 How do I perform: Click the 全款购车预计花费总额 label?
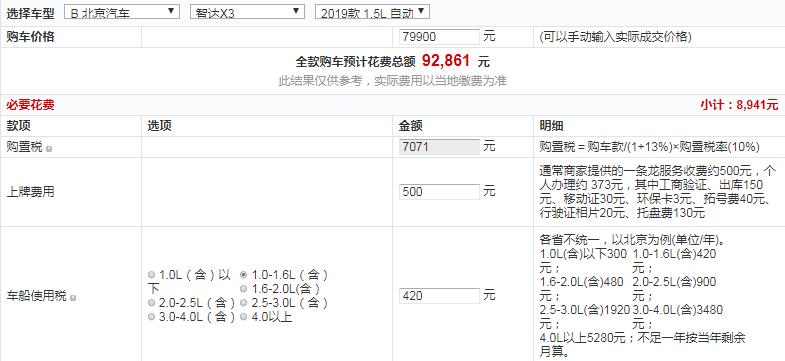coord(355,62)
